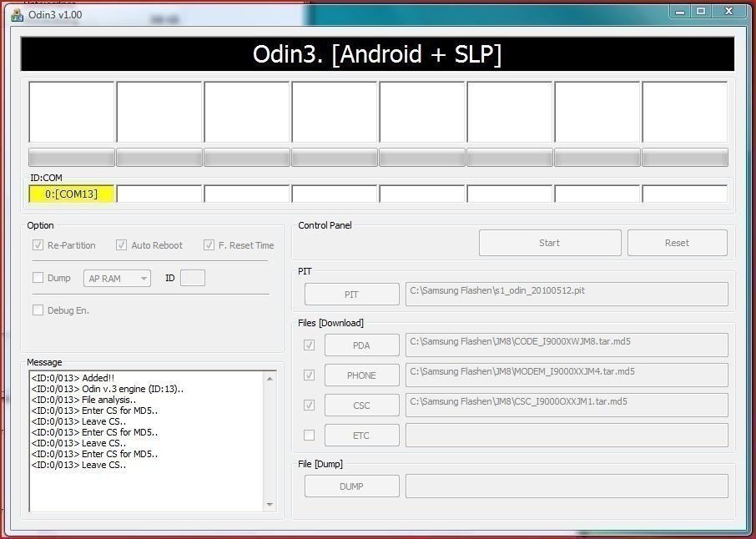
Task: Toggle the Re-Partition checkbox
Action: click(x=38, y=245)
